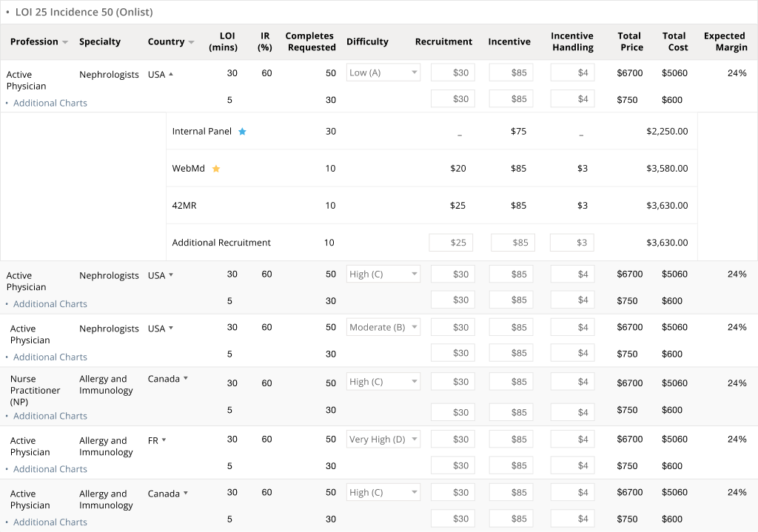
Task: Expand the Canada Nurse Practitioner row
Action: (x=186, y=379)
